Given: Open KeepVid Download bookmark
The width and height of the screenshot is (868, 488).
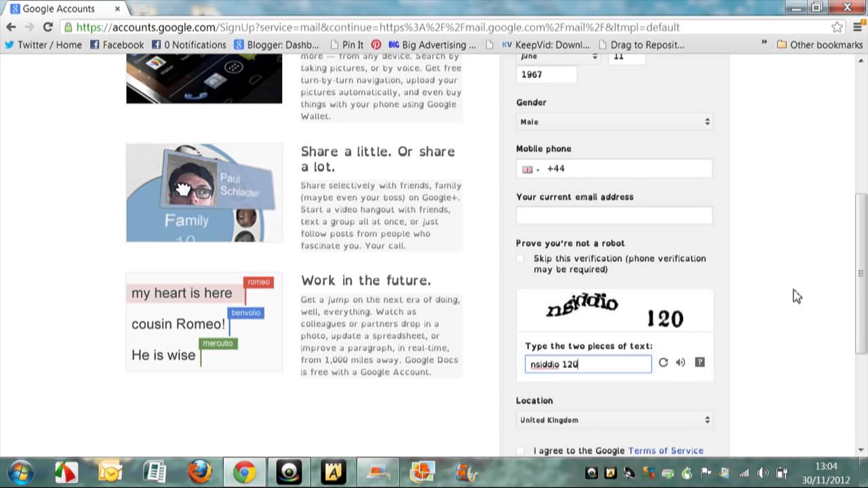Looking at the screenshot, I should point(546,45).
